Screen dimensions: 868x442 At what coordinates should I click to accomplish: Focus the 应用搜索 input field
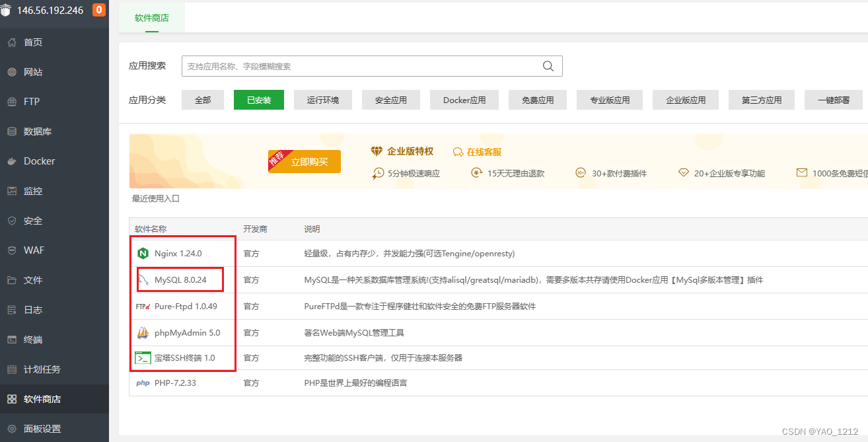point(372,66)
